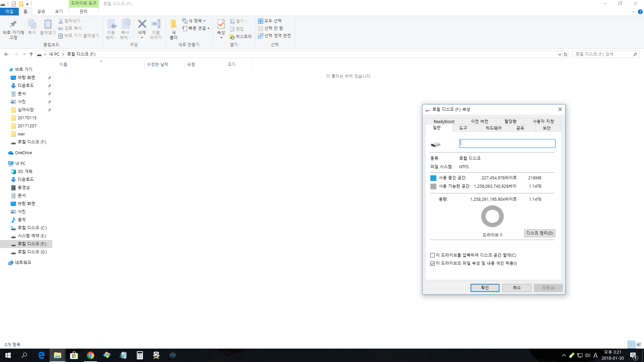This screenshot has height=362, width=644.
Task: Open the 하드웨어 (Hardware) properties tab
Action: pyautogui.click(x=493, y=128)
